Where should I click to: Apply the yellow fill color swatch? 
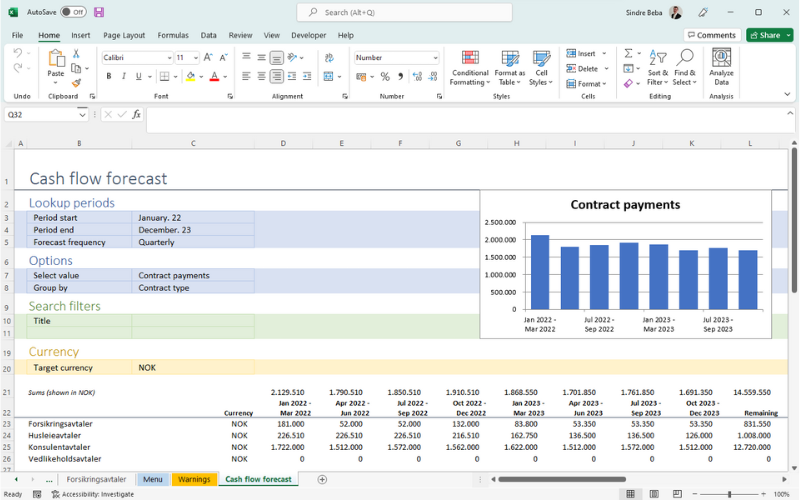(x=190, y=76)
